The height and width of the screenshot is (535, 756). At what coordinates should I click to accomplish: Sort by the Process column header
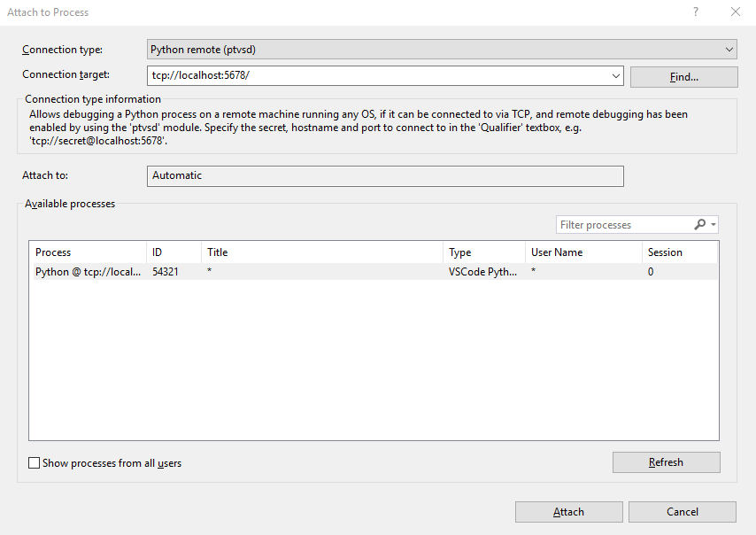point(87,252)
